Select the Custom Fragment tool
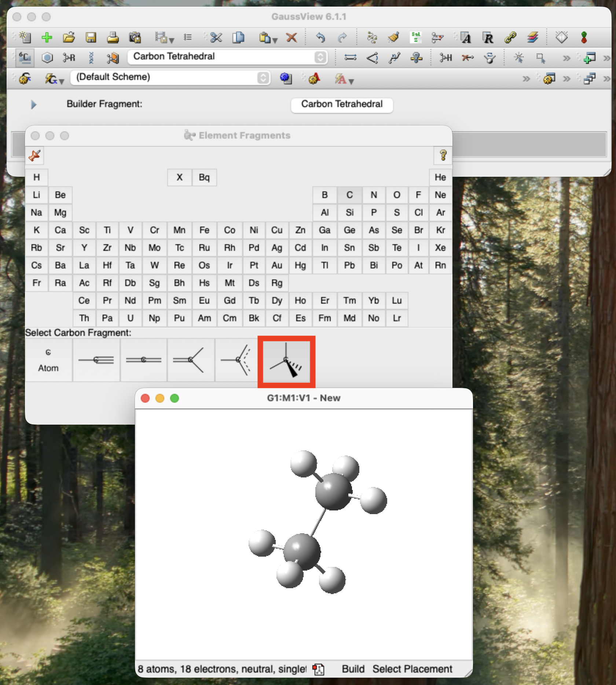The image size is (616, 685). coord(113,58)
